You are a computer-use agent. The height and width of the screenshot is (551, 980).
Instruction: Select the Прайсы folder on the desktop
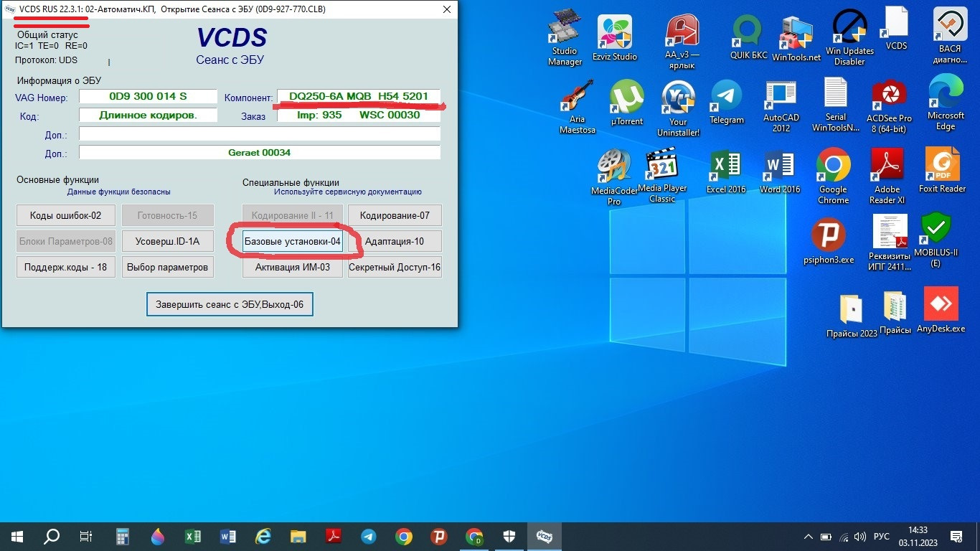click(895, 313)
